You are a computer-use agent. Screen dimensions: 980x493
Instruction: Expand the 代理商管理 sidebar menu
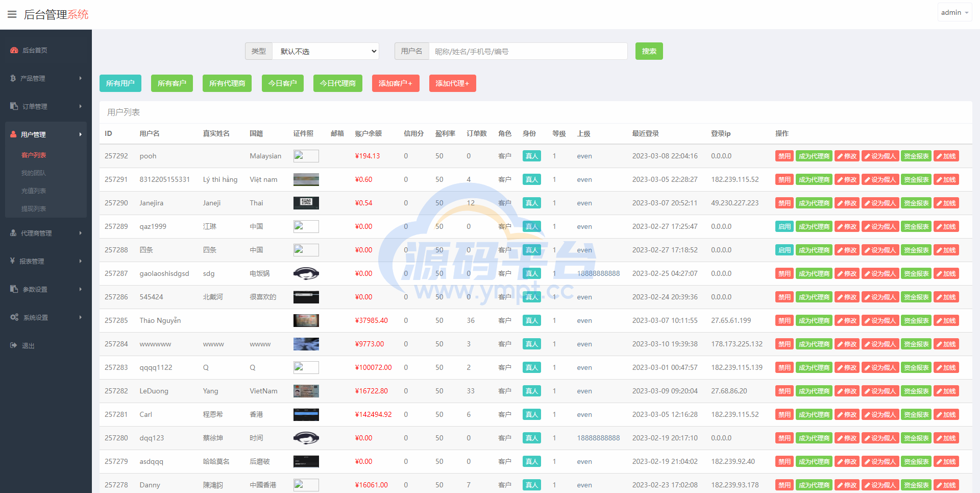[x=46, y=233]
